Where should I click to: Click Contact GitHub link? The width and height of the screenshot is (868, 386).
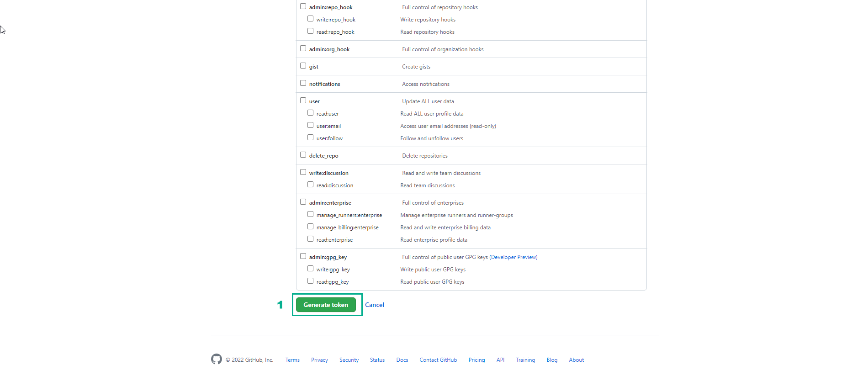(438, 360)
